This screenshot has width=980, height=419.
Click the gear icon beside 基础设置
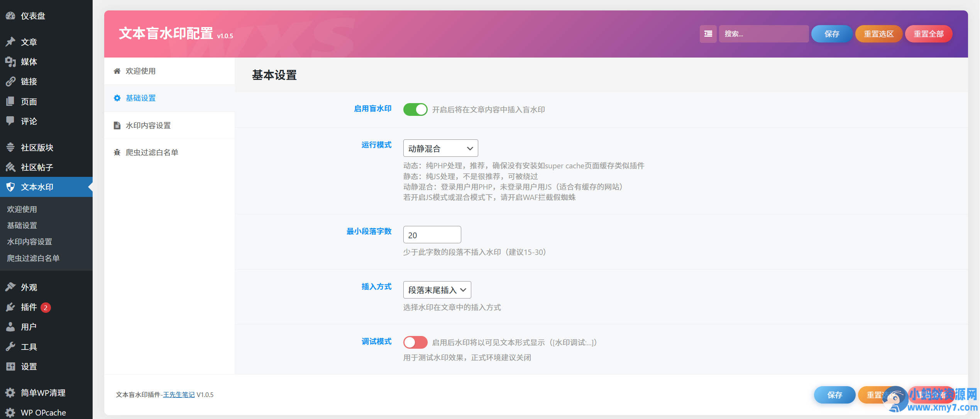(x=117, y=98)
